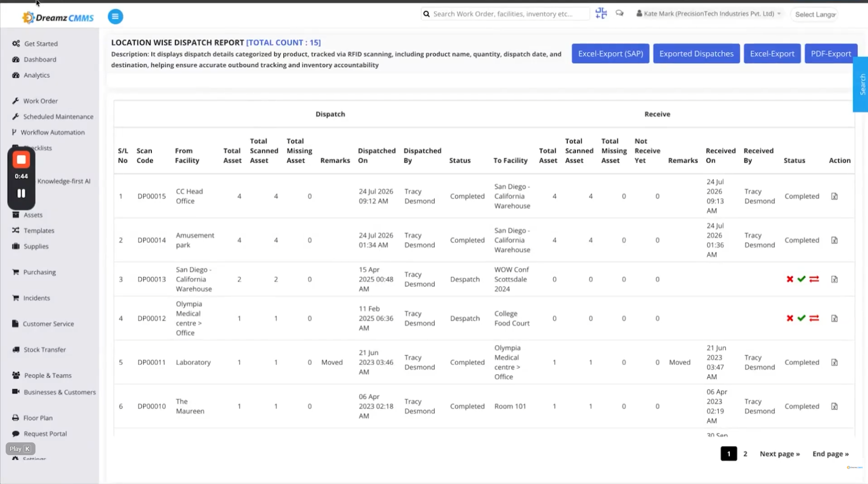Reject dispatch DP00013 with red X
The image size is (868, 484).
click(x=790, y=279)
